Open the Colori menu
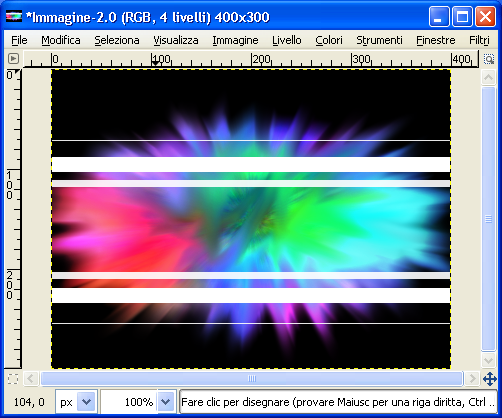 329,40
